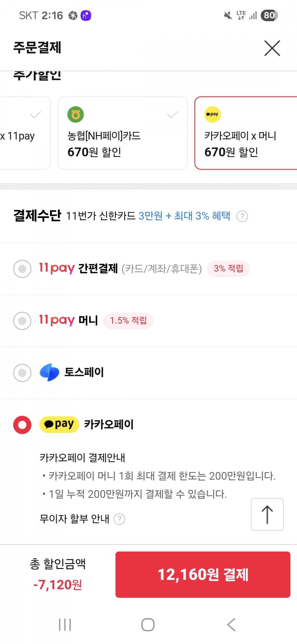
Task: Open the 결제수단 benefit help question icon
Action: [x=243, y=216]
